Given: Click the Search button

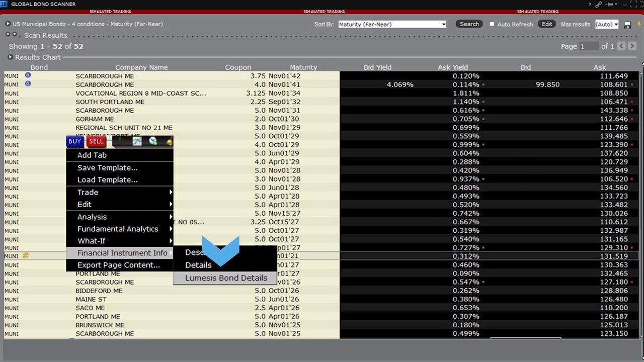Looking at the screenshot, I should tap(469, 24).
